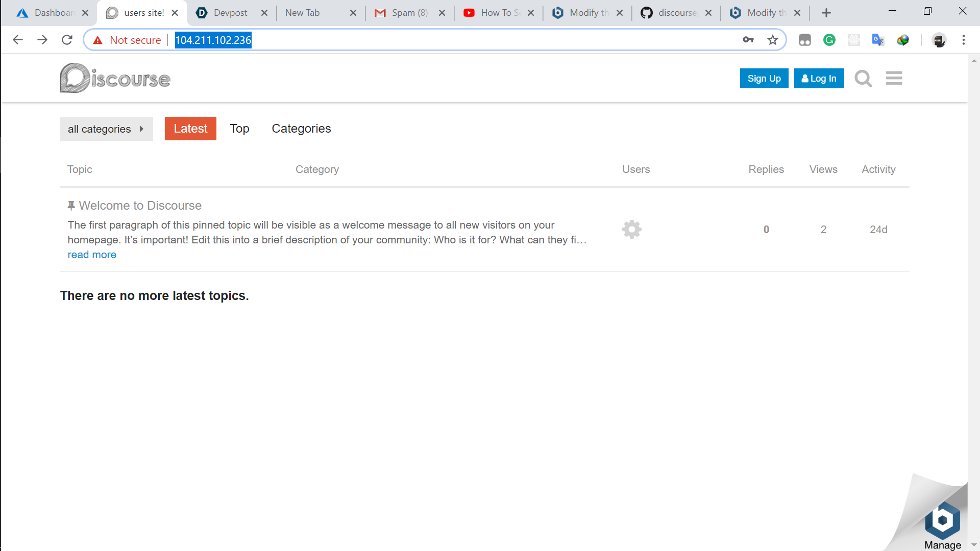Bookmark page with star icon
980x551 pixels.
tap(773, 40)
